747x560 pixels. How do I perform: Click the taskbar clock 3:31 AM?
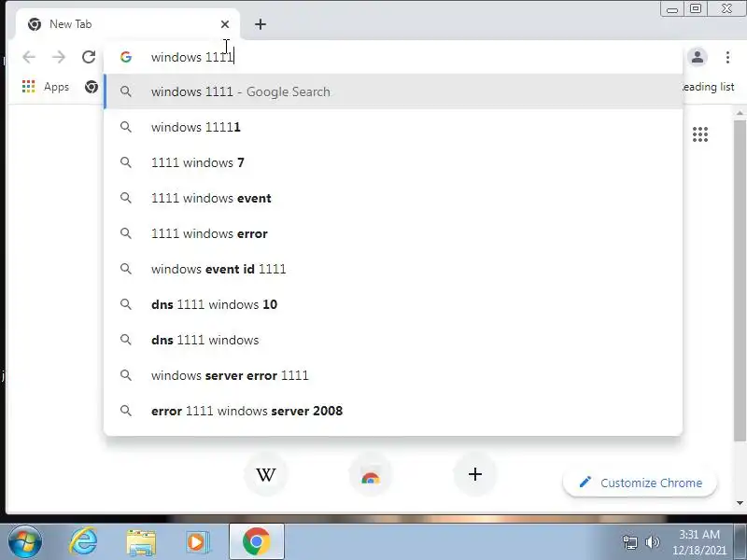pos(698,542)
